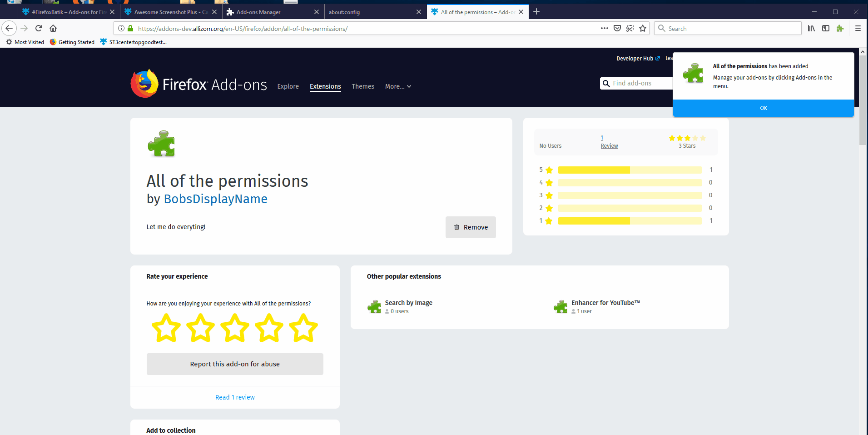Close the about:config tab
Viewport: 868px width, 435px height.
click(x=419, y=12)
